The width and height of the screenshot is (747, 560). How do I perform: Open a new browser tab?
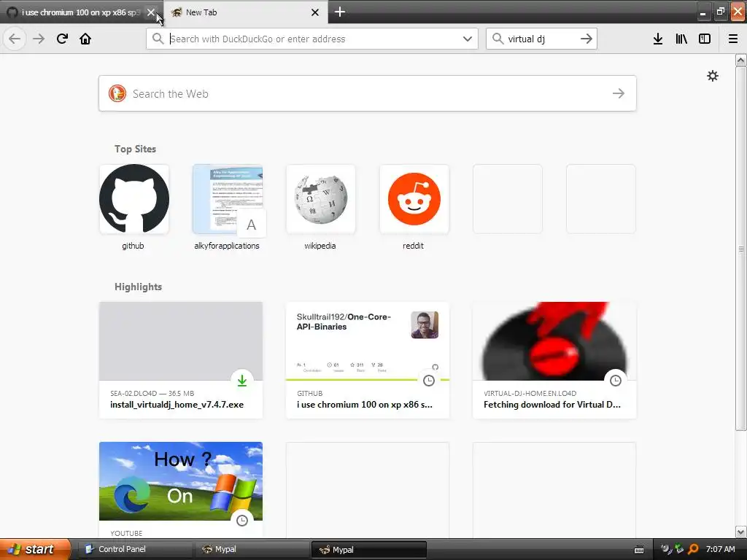pos(340,12)
